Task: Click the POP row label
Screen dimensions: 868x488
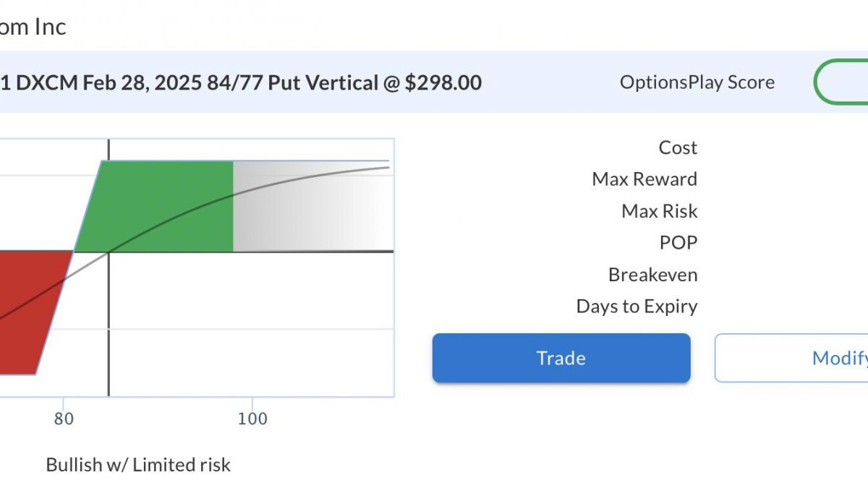Action: (678, 243)
